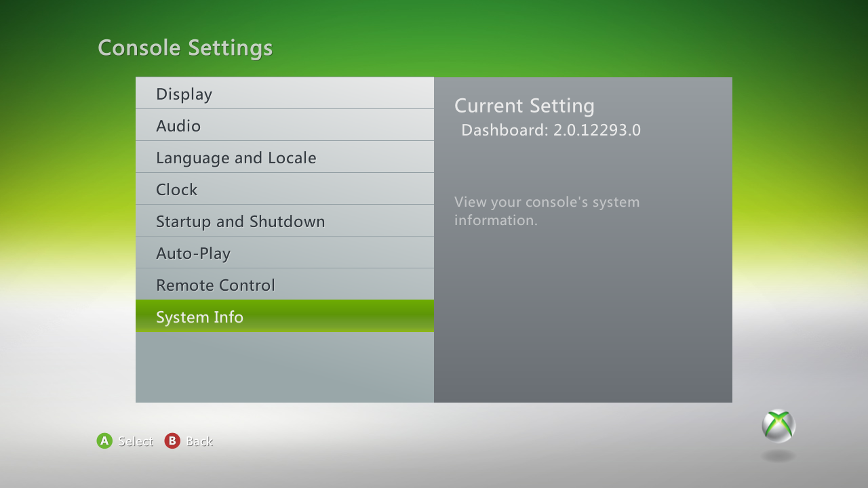Click the green A button icon
Viewport: 868px width, 488px height.
click(104, 441)
